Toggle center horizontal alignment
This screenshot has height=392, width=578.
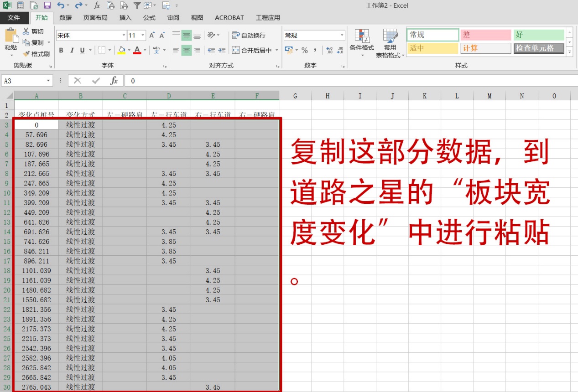(x=187, y=50)
